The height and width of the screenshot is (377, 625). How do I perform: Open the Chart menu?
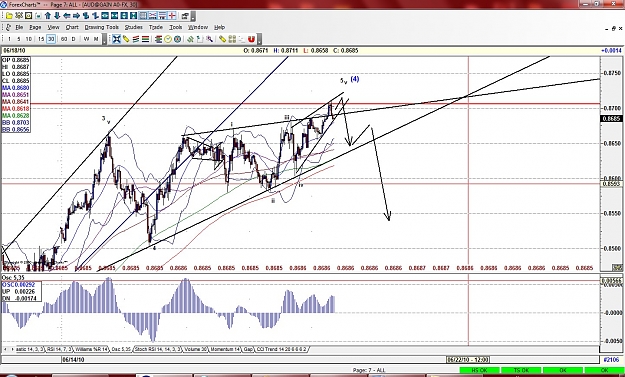(x=72, y=27)
